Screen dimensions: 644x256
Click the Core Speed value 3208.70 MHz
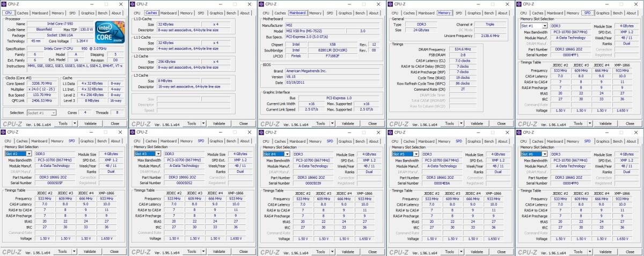coord(41,83)
